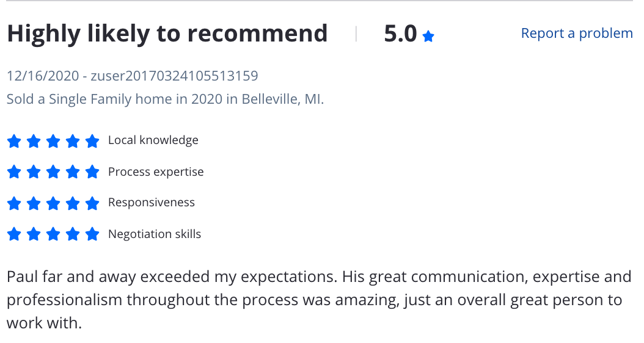Click third star of Process expertise
Image resolution: width=644 pixels, height=343 pixels.
click(x=53, y=172)
